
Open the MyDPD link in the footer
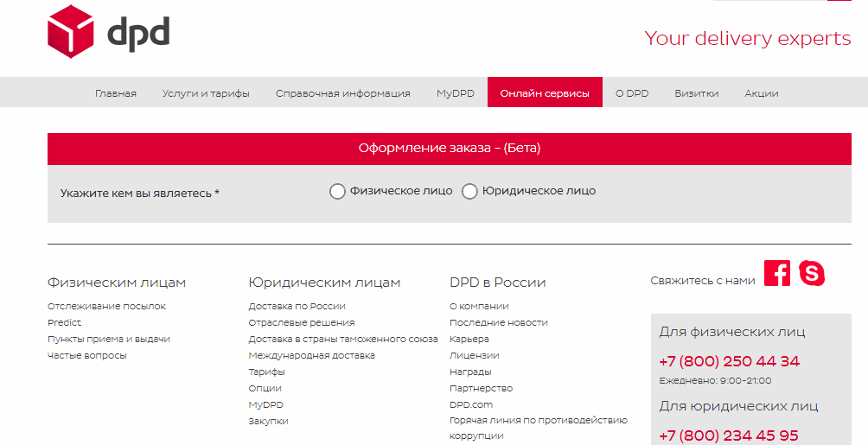tap(265, 405)
